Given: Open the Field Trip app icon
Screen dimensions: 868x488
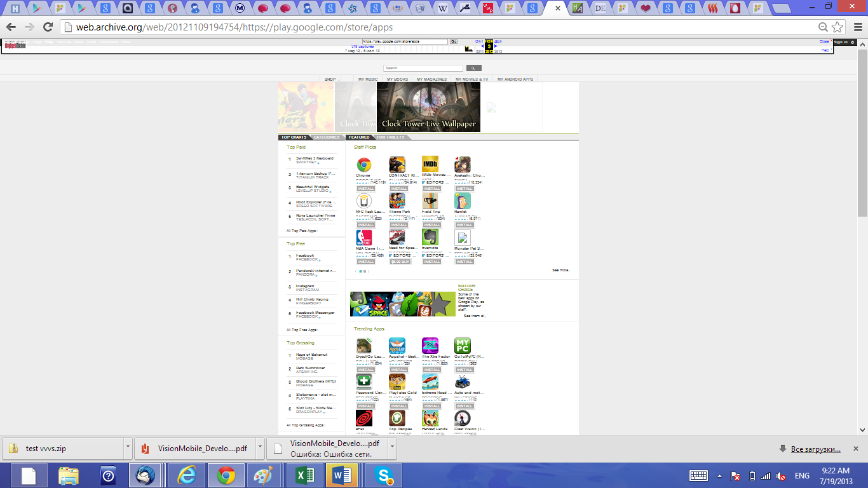Looking at the screenshot, I should 430,201.
